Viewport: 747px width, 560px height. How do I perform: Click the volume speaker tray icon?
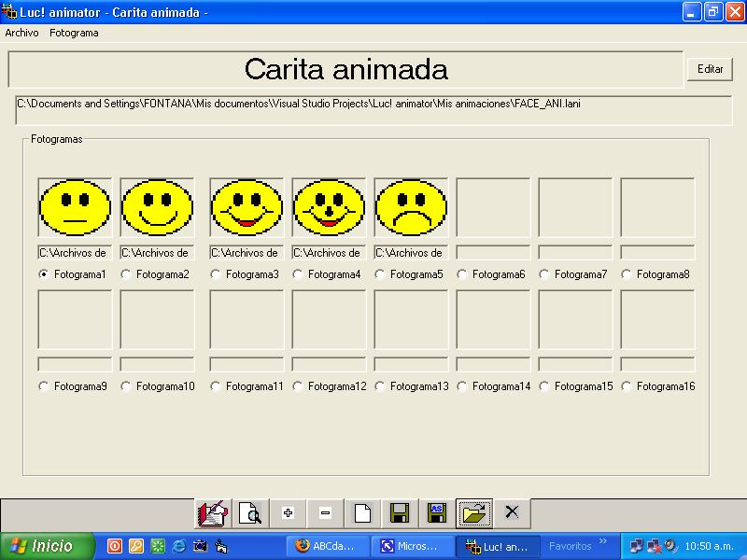pyautogui.click(x=671, y=546)
